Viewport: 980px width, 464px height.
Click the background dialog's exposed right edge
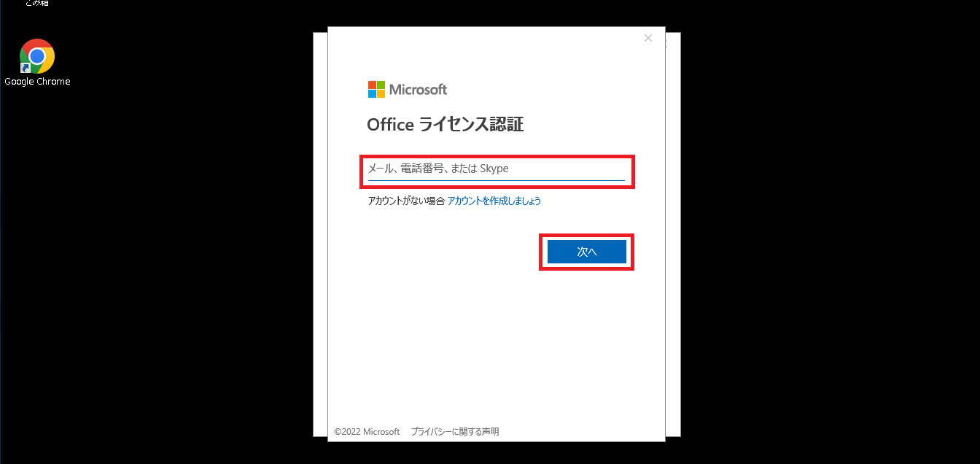(673, 233)
